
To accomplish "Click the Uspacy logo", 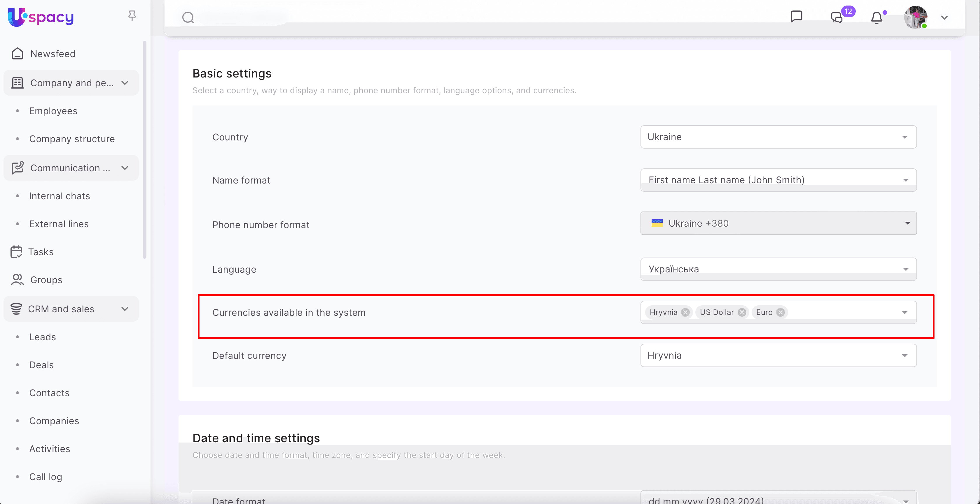I will [41, 17].
